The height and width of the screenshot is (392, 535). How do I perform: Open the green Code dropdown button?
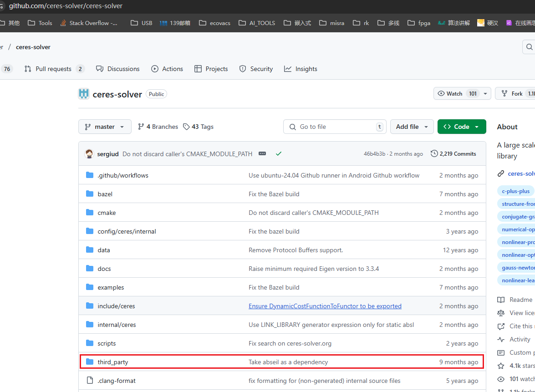(462, 127)
